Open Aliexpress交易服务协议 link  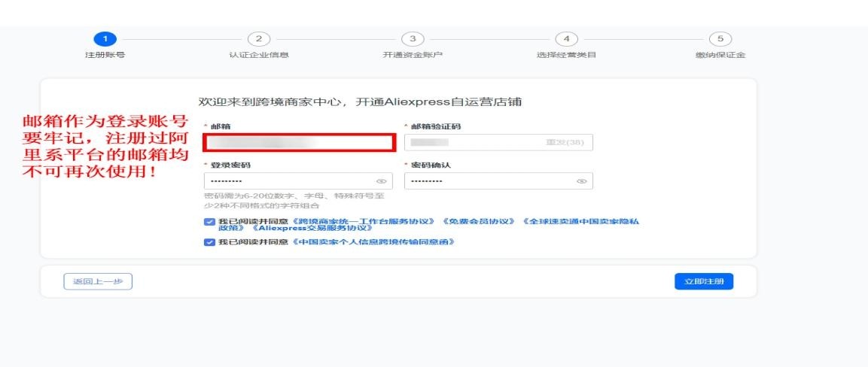click(x=311, y=228)
